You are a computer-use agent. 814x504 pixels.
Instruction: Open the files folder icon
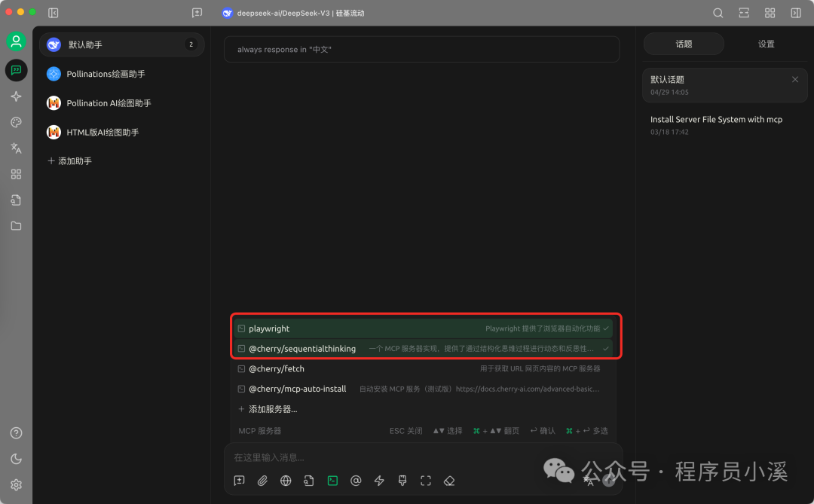[x=16, y=226]
